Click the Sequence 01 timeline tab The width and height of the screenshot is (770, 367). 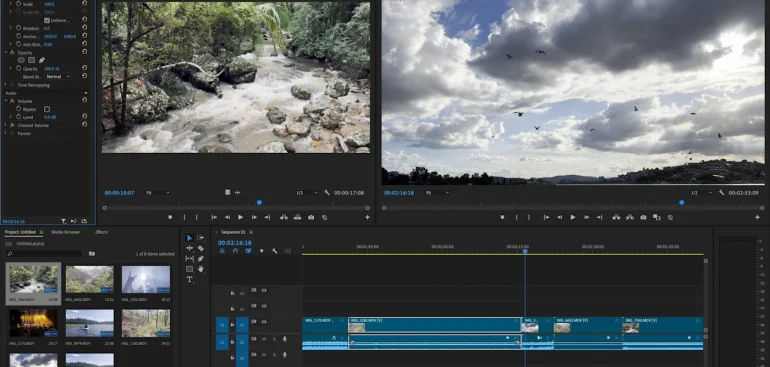(233, 232)
